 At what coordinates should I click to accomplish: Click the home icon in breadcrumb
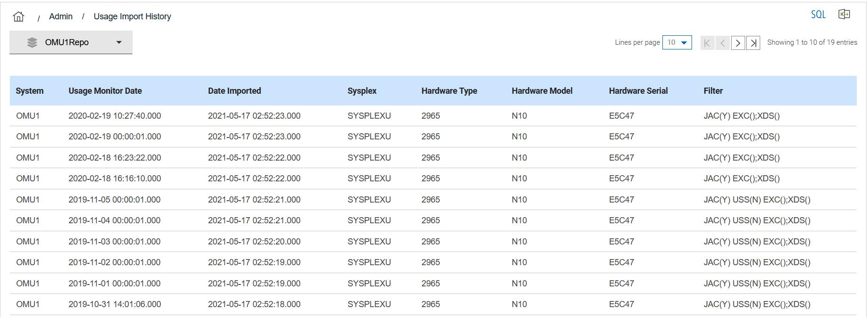coord(19,16)
